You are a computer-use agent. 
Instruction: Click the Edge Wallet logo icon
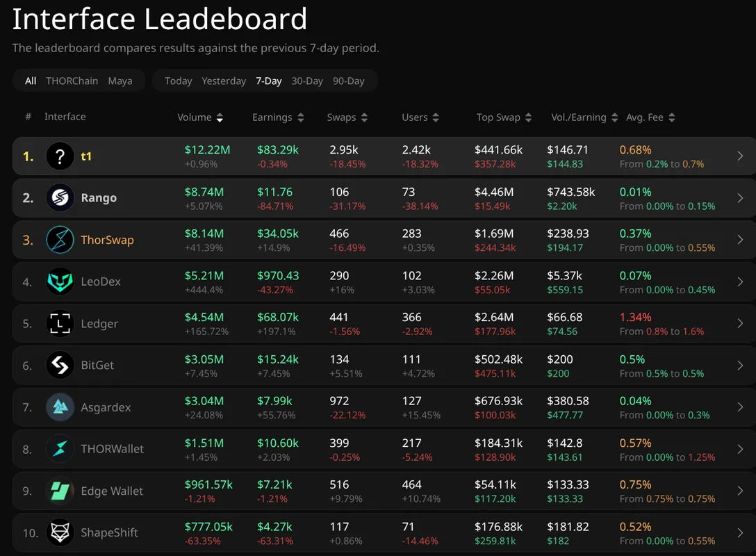click(x=60, y=491)
